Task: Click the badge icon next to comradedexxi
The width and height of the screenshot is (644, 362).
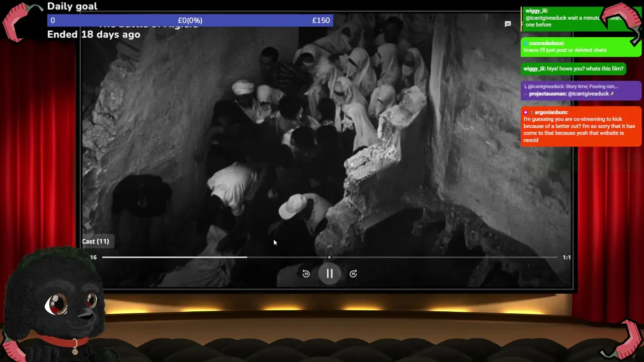Action: pos(526,44)
